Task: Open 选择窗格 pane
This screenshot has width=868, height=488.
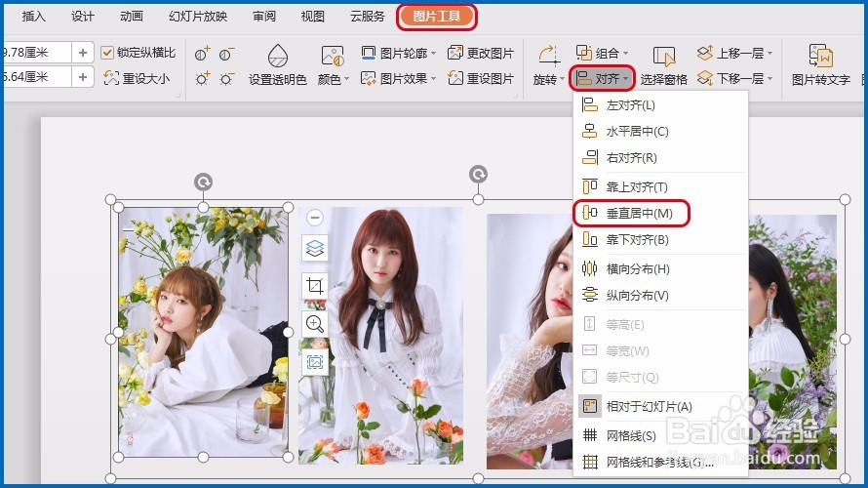Action: click(664, 65)
